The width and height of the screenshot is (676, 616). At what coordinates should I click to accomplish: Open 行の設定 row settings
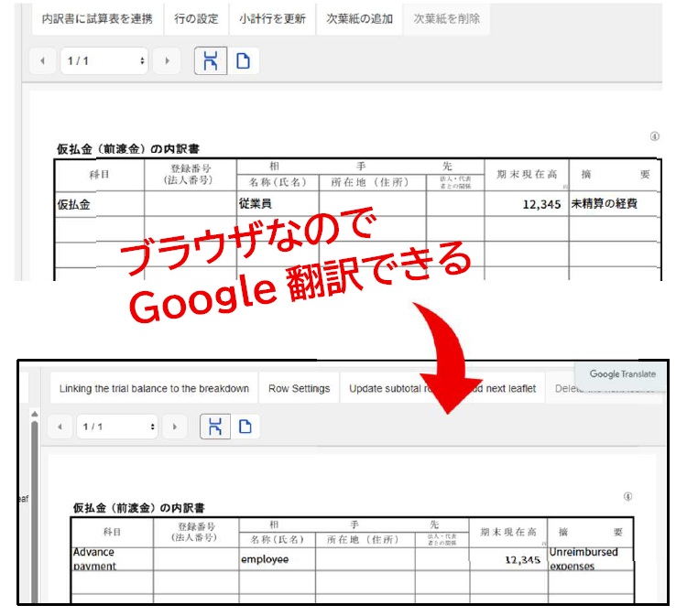[196, 19]
